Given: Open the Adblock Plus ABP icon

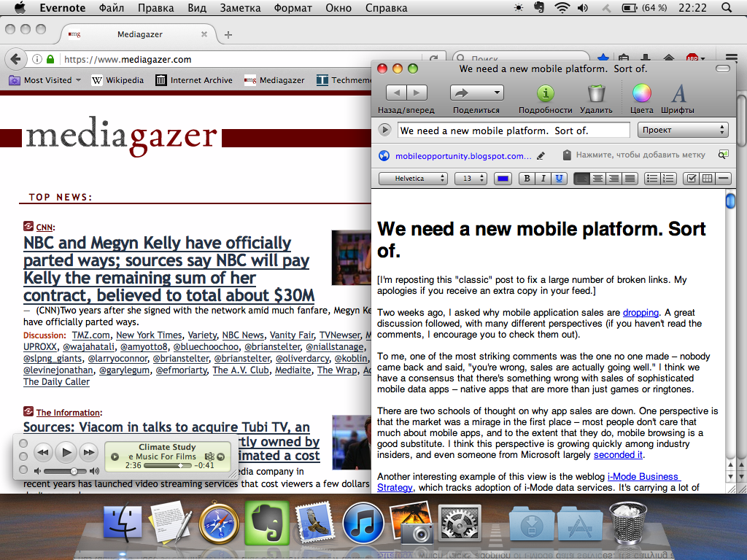Looking at the screenshot, I should pos(693,58).
